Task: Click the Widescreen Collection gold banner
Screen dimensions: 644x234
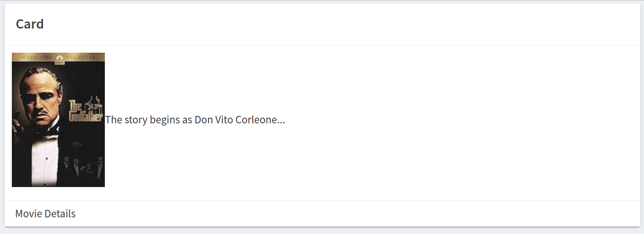Action: click(58, 57)
